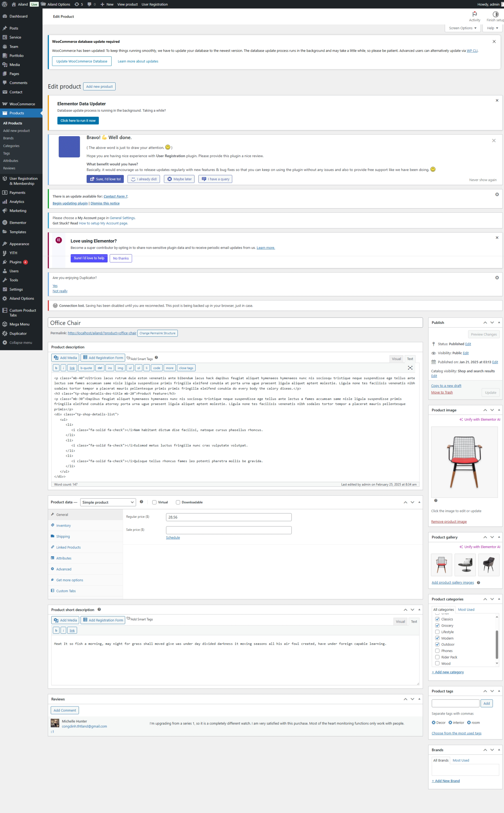Switch categories to Most Used tab
This screenshot has height=813, width=504.
tap(466, 610)
